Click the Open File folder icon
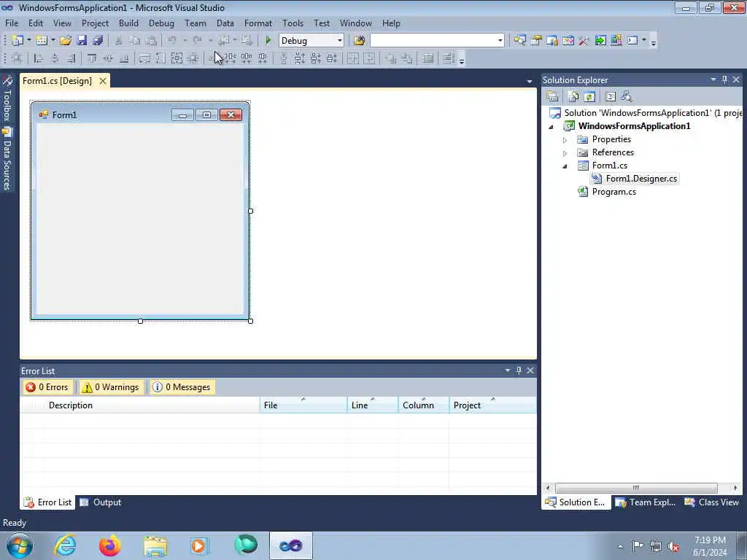Viewport: 747px width, 560px height. point(65,41)
